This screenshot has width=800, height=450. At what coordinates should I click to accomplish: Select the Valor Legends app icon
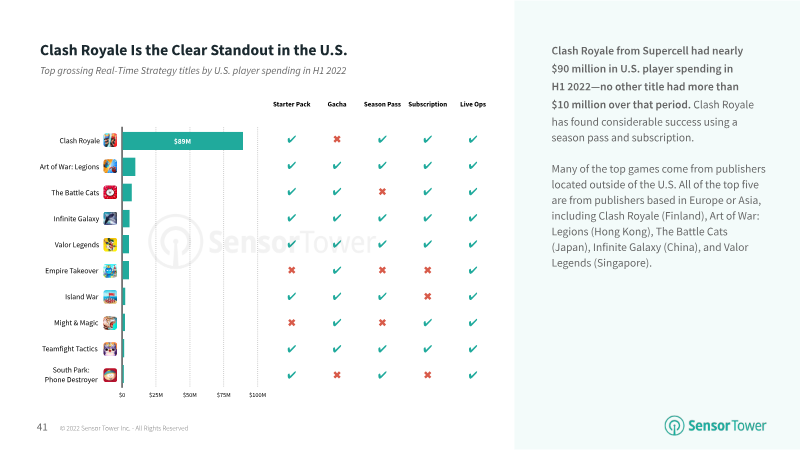[110, 244]
